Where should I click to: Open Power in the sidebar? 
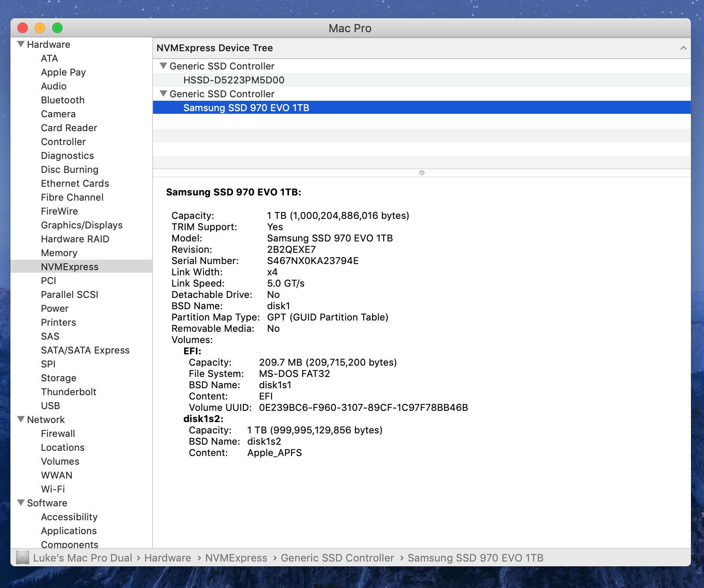click(55, 308)
